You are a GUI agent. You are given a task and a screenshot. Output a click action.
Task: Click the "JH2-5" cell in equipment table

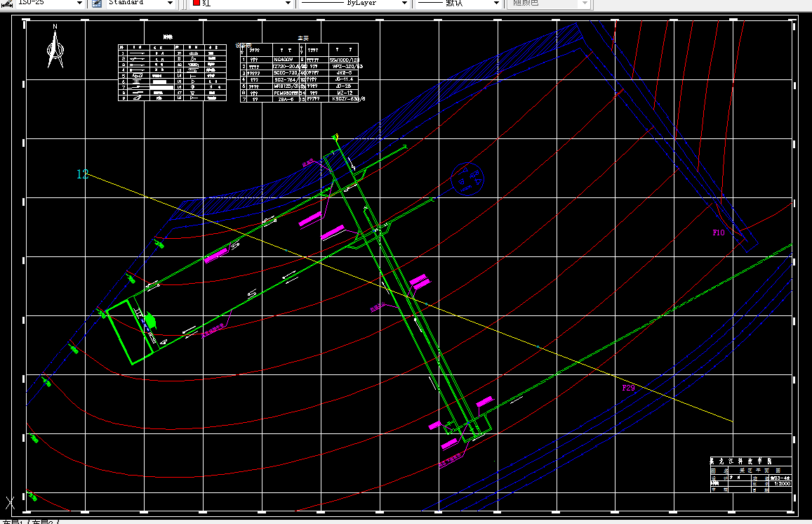[x=344, y=73]
